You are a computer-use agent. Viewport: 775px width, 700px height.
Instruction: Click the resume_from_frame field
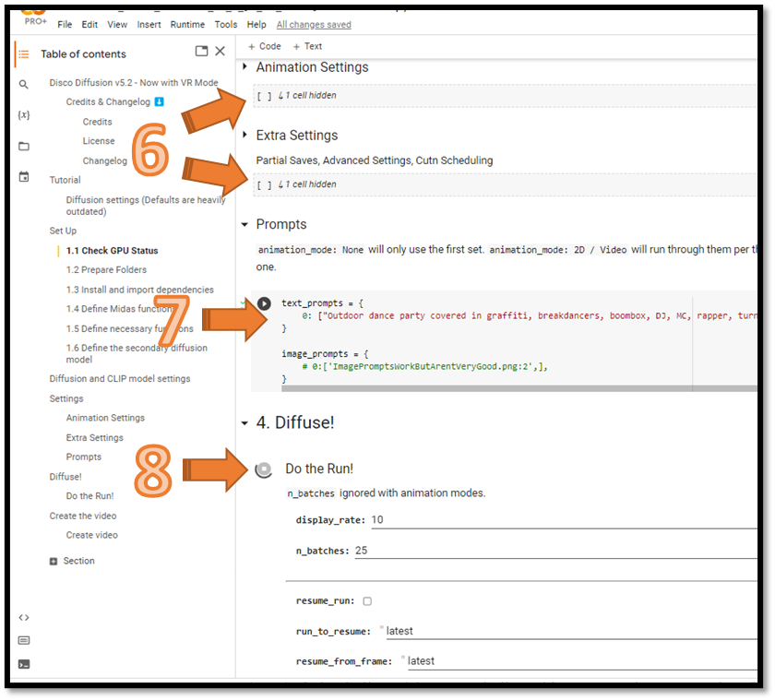pos(582,661)
